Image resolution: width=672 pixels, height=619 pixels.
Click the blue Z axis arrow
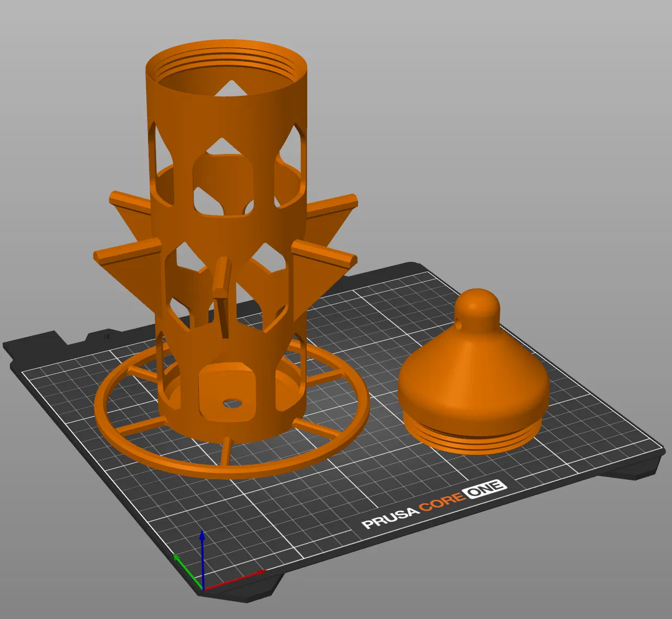[x=202, y=558]
